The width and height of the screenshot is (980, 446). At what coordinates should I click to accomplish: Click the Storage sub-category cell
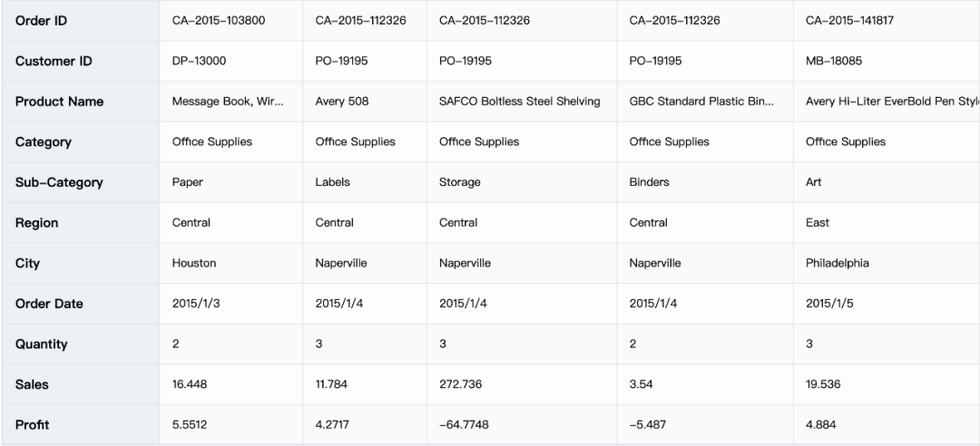(459, 182)
